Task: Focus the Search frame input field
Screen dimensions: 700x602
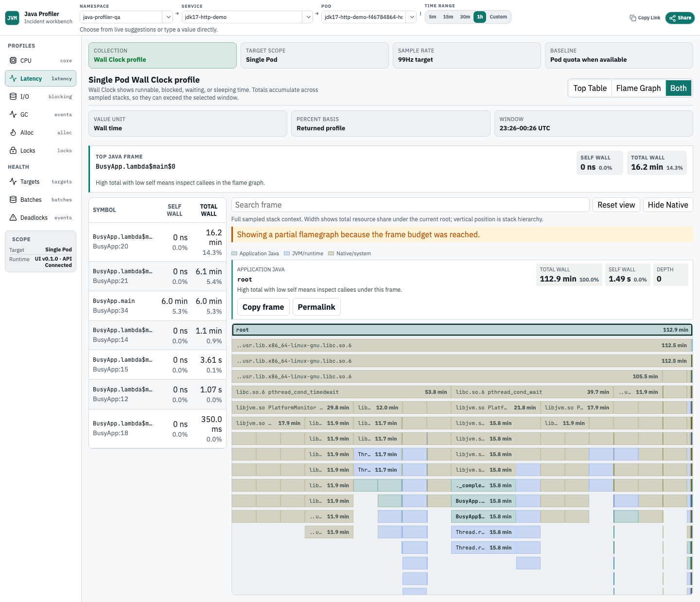Action: pyautogui.click(x=410, y=205)
